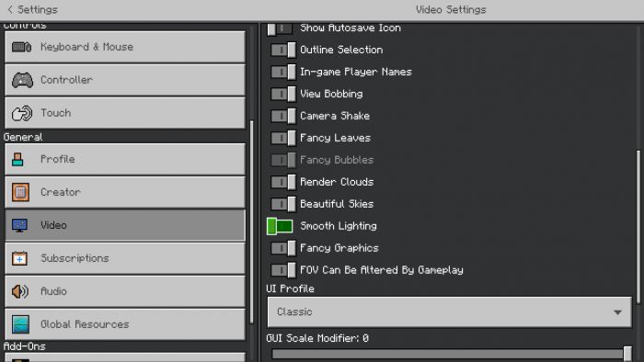Enable the Fancy Leaves switch

282,138
